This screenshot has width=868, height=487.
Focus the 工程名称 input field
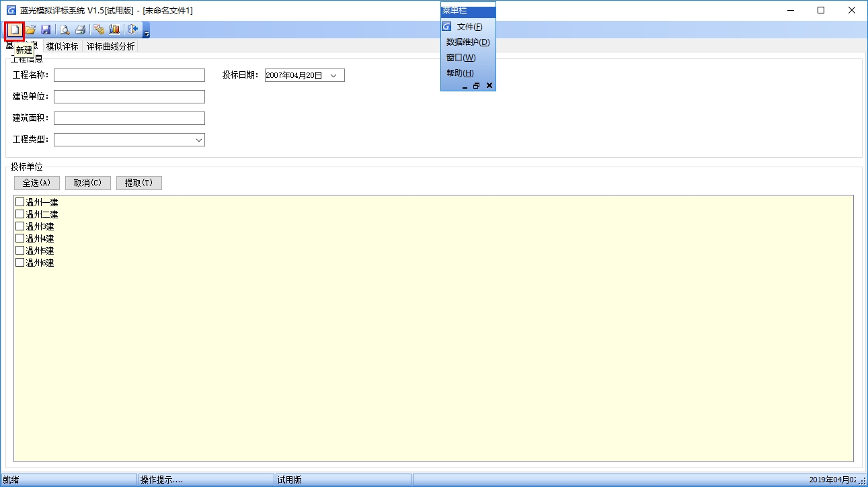tap(129, 75)
